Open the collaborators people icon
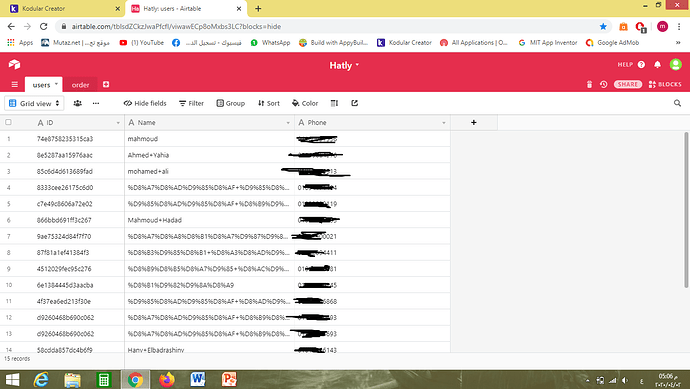 coord(77,103)
